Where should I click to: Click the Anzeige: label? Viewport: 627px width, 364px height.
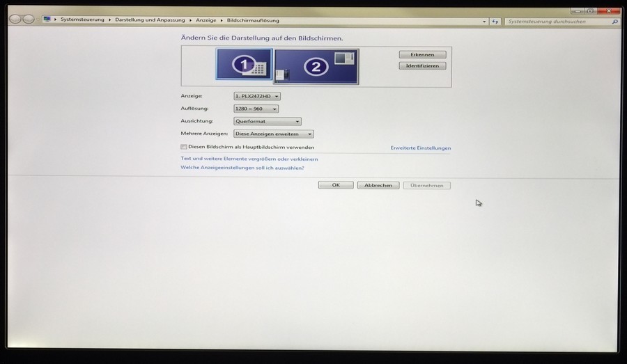click(x=192, y=96)
